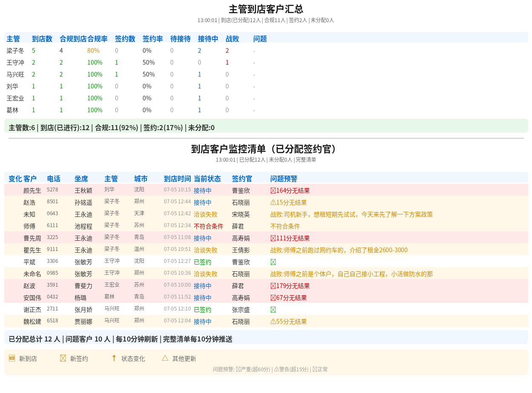Screen dimensions: 532x393
Task: Click the failure note starting 战败:司机新手
Action: [x=352, y=214]
